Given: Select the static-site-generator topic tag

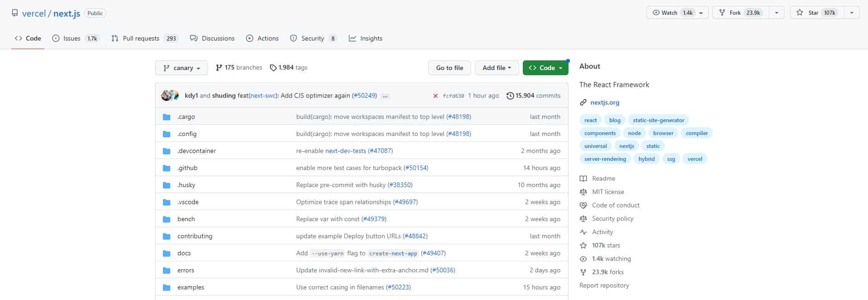Looking at the screenshot, I should tap(658, 120).
